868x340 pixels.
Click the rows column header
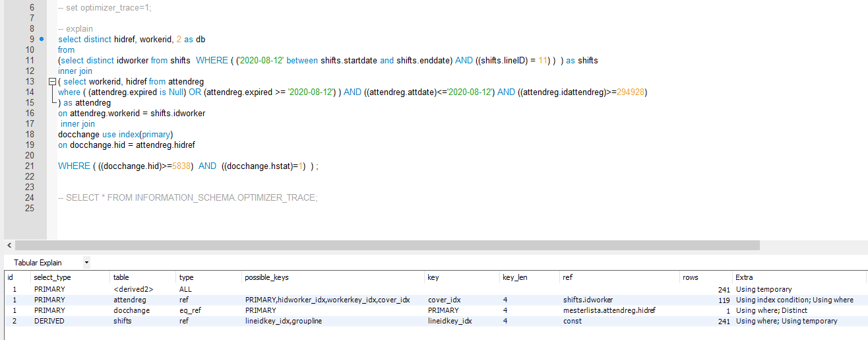pyautogui.click(x=690, y=277)
